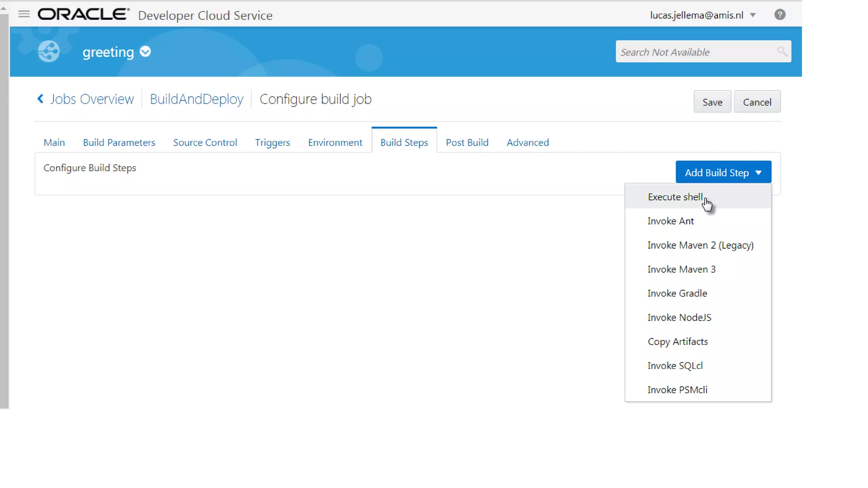Switch to the Source Control tab
Image resolution: width=868 pixels, height=488 pixels.
tap(205, 143)
